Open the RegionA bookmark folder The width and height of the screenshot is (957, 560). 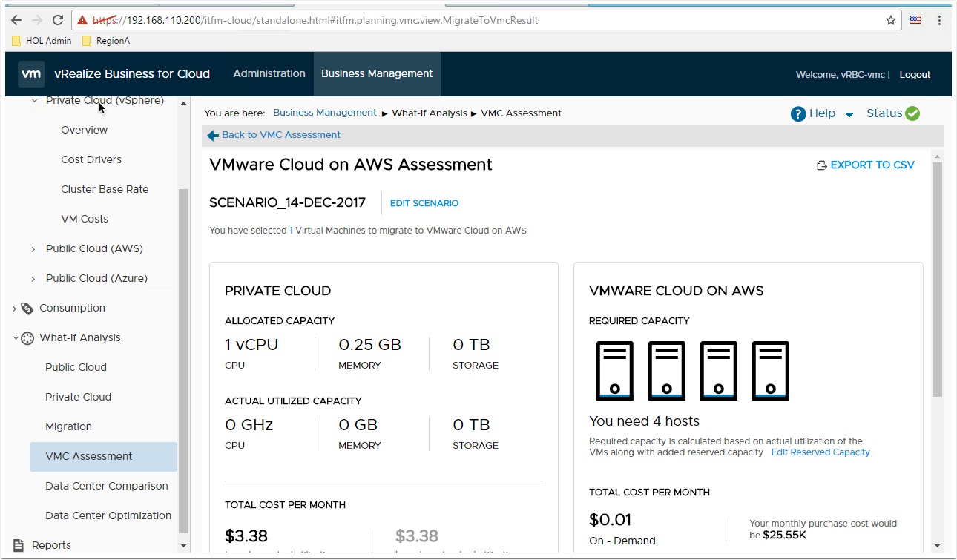105,41
